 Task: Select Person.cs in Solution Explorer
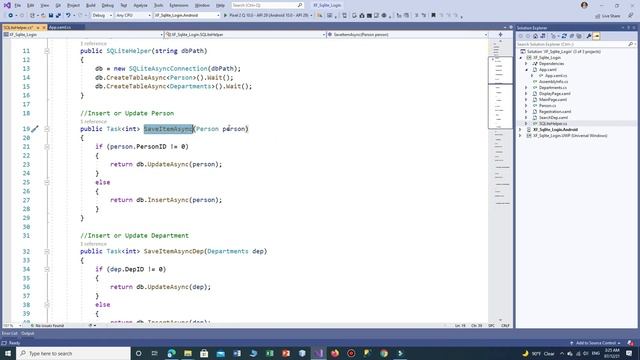click(547, 105)
